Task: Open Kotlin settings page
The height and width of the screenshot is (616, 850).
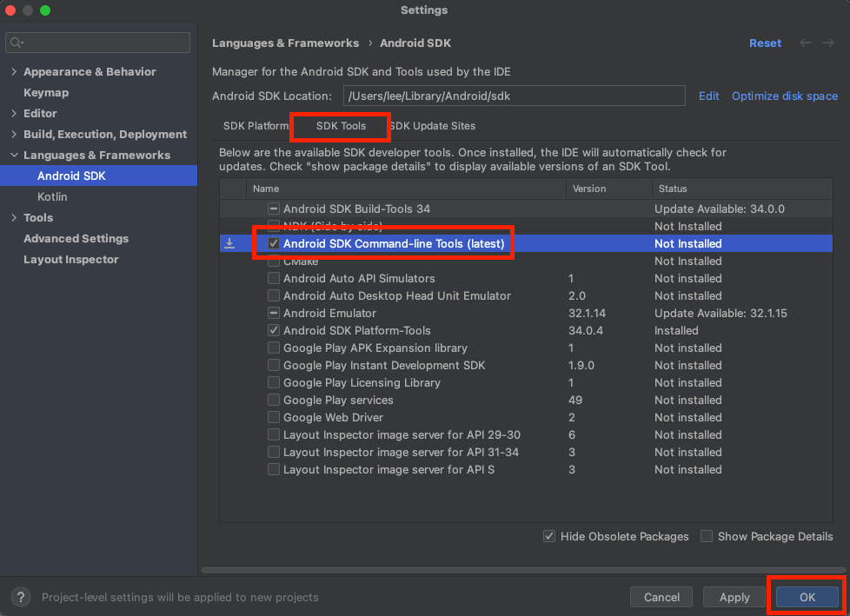Action: (52, 196)
